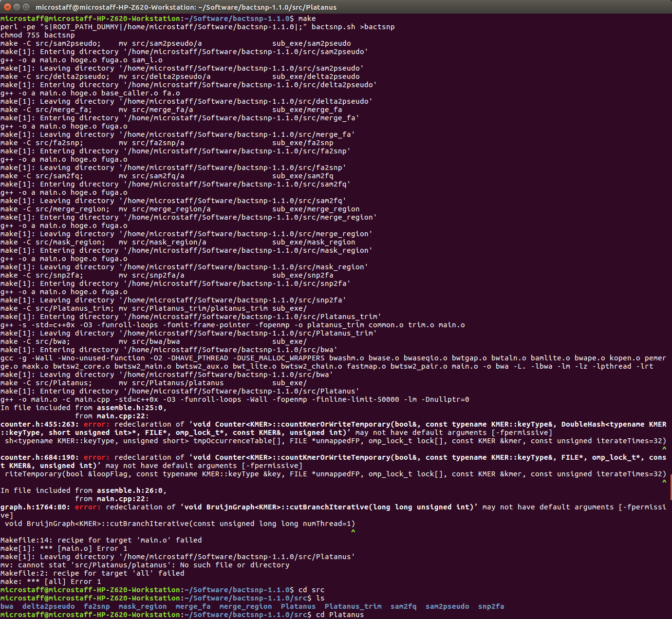
Task: Click 'Makefile:2: recipe for target' line
Action: click(93, 573)
